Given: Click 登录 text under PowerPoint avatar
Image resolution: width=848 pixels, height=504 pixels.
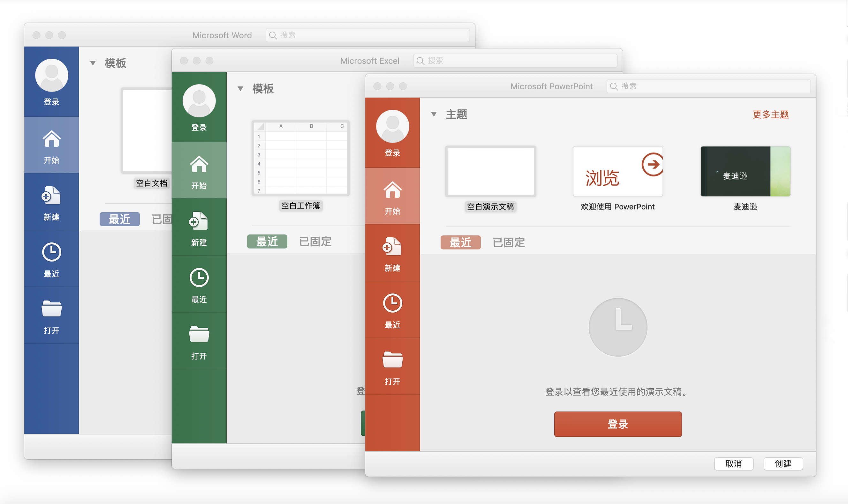Looking at the screenshot, I should point(393,153).
